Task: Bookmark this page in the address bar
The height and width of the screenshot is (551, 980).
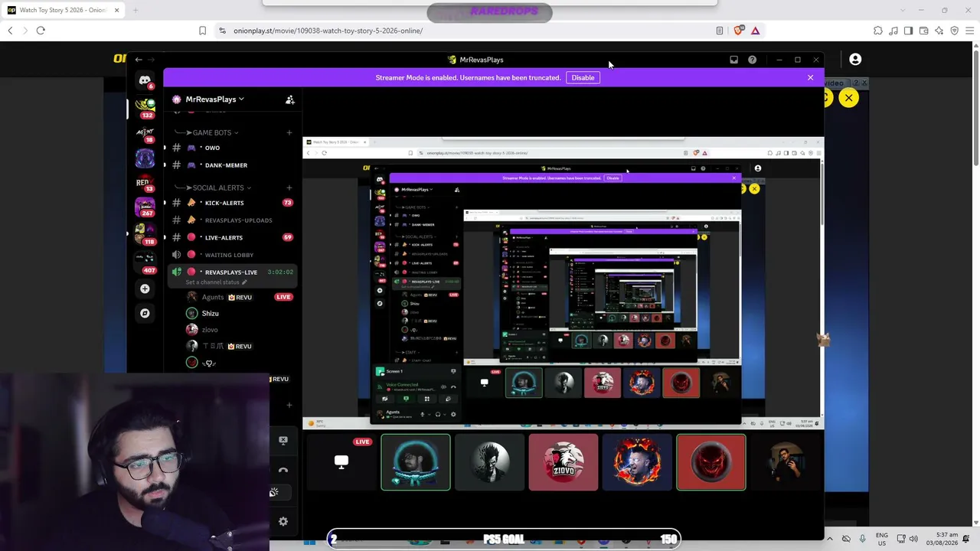Action: coord(202,31)
